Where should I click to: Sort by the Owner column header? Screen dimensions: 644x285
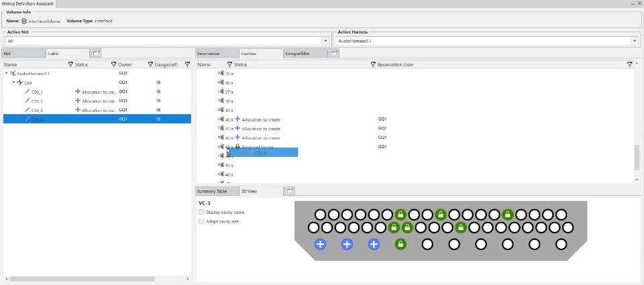coord(125,64)
